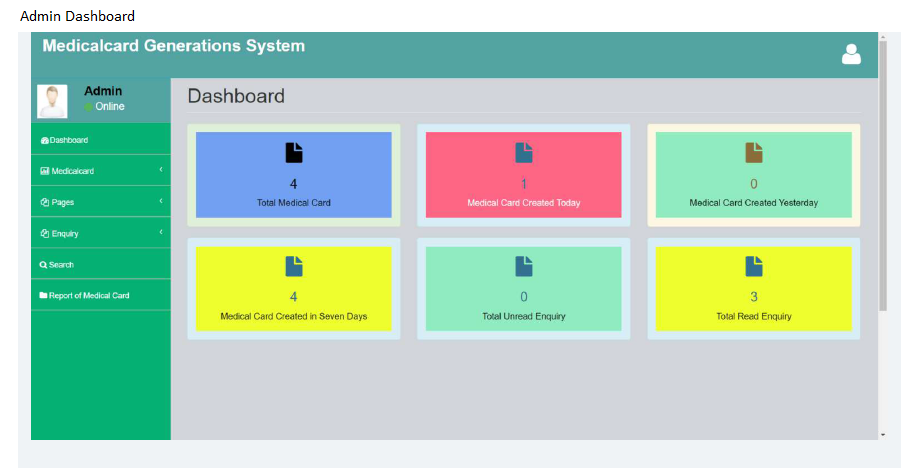The width and height of the screenshot is (917, 468).
Task: Click the folder icon beside Report of Medical Card
Action: coord(43,295)
